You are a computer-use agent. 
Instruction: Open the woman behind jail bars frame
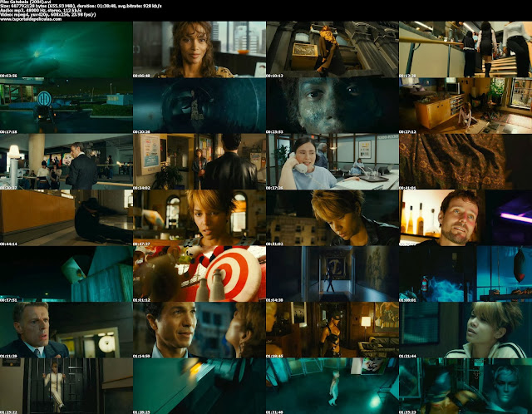coord(66,386)
